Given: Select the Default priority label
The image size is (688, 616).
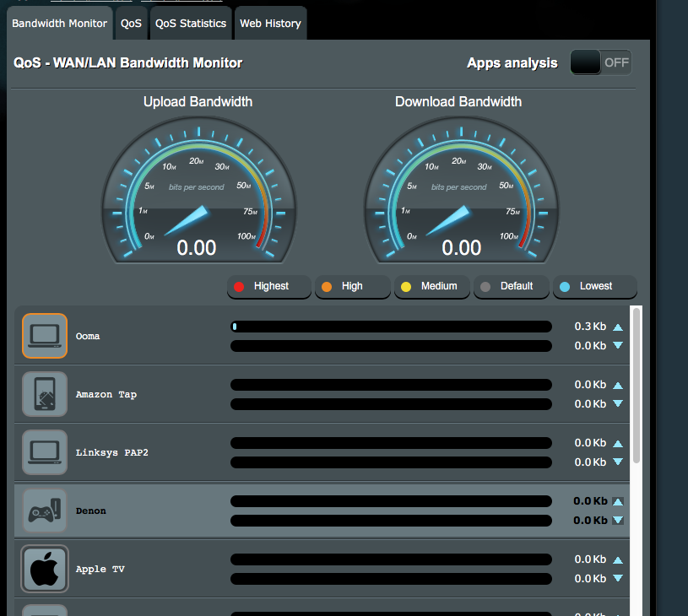Looking at the screenshot, I should (x=517, y=286).
